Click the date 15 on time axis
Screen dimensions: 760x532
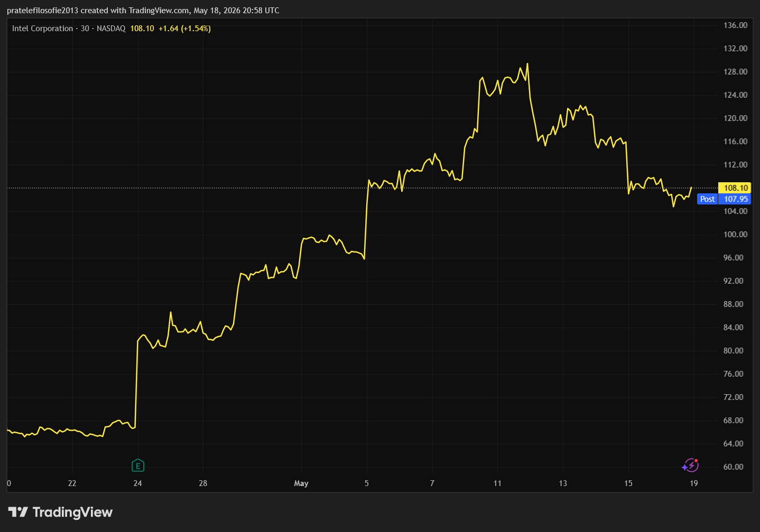pos(628,483)
